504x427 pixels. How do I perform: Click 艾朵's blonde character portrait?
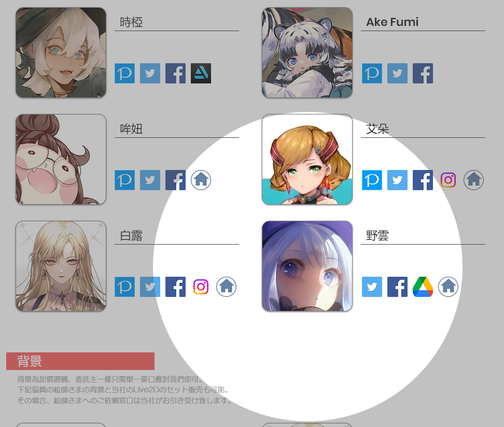pos(307,160)
